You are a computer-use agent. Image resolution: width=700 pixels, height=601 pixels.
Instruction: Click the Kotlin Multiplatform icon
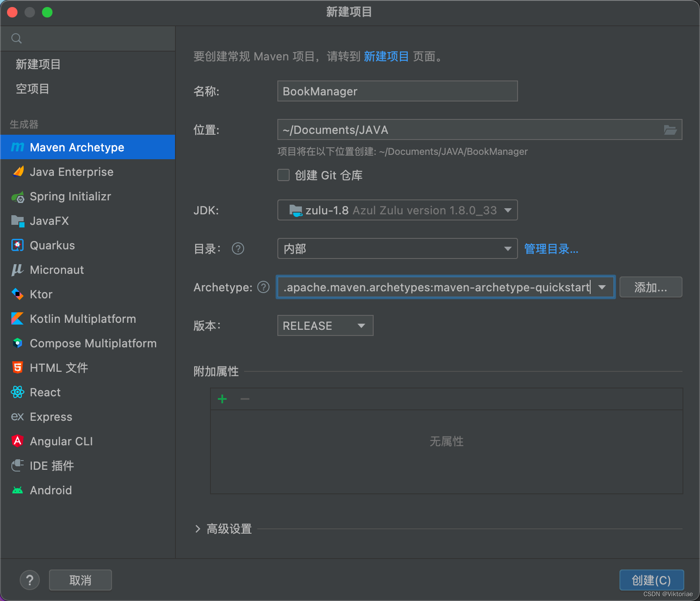pyautogui.click(x=17, y=318)
